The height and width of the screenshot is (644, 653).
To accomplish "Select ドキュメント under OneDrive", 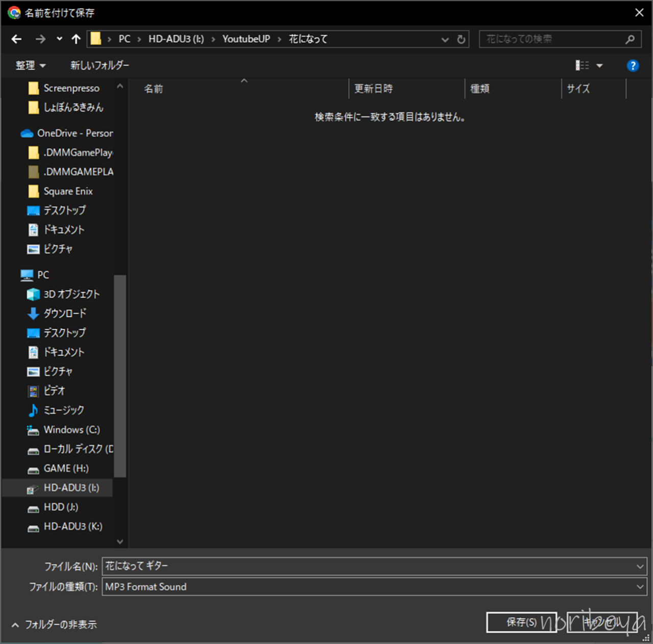I will pos(56,230).
